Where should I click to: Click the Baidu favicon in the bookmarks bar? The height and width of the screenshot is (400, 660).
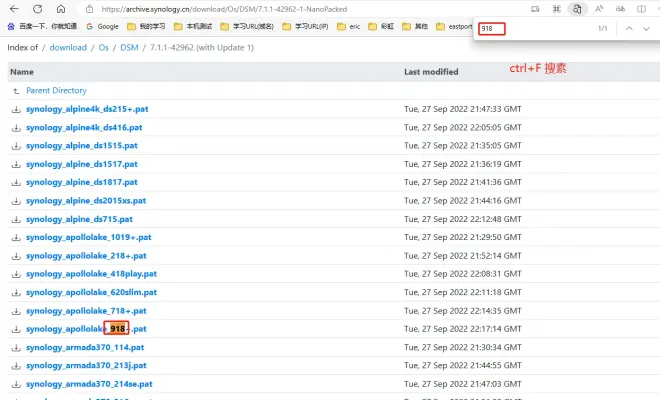click(x=11, y=26)
